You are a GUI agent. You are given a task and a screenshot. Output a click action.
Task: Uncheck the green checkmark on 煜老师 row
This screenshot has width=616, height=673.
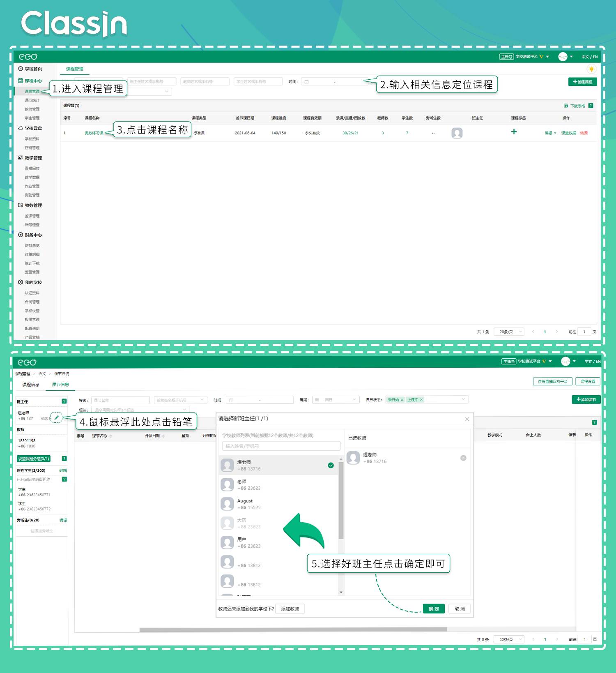click(x=331, y=465)
